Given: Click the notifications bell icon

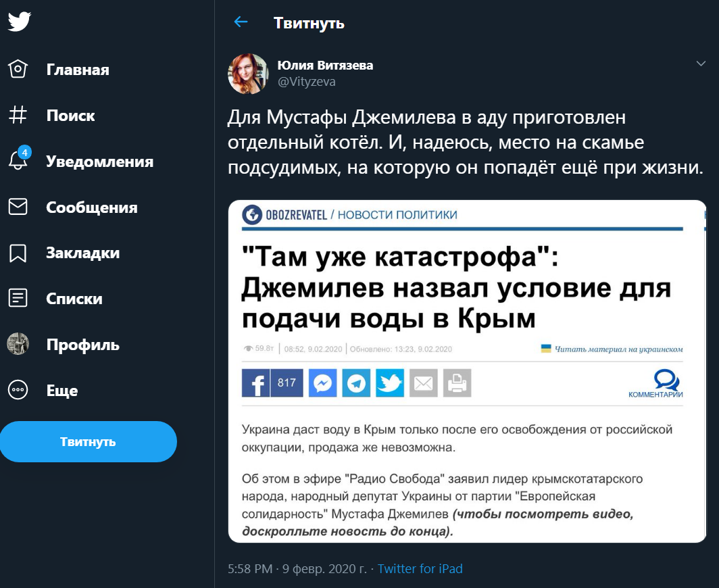Looking at the screenshot, I should point(18,161).
